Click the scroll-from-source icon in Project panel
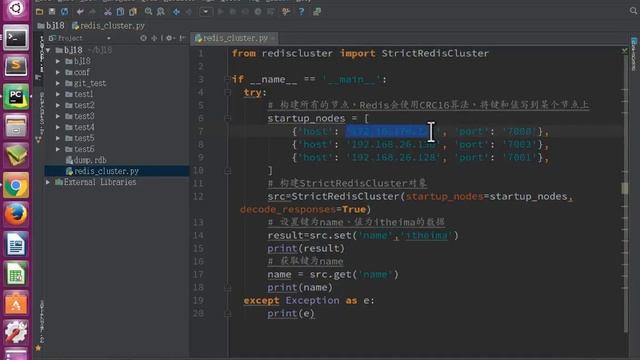The width and height of the screenshot is (640, 360). click(143, 38)
